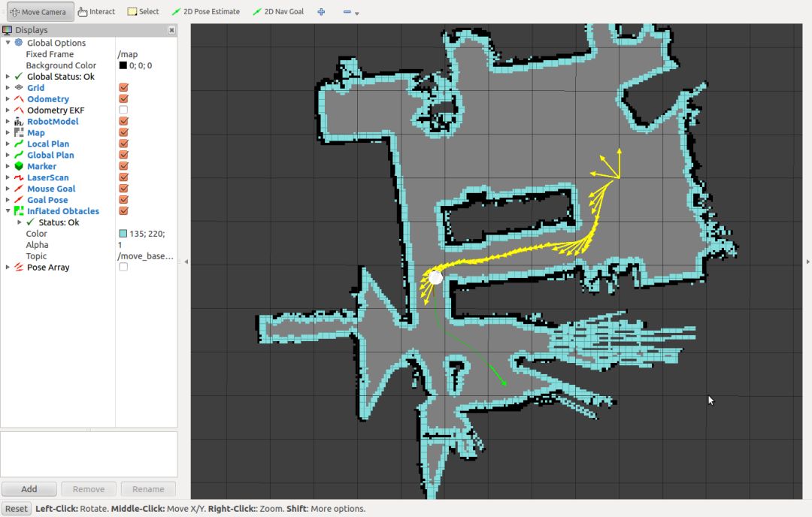
Task: Collapse the Global Options tree item
Action: pyautogui.click(x=8, y=43)
